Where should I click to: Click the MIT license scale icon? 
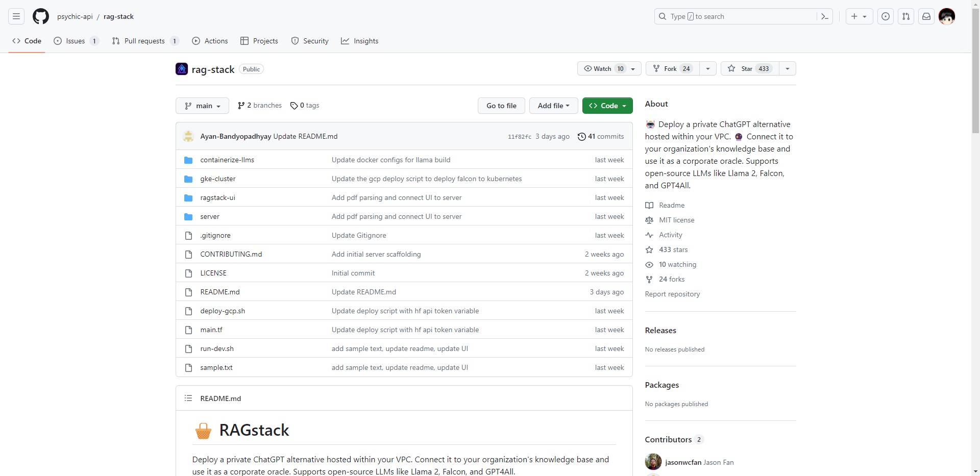(x=649, y=220)
